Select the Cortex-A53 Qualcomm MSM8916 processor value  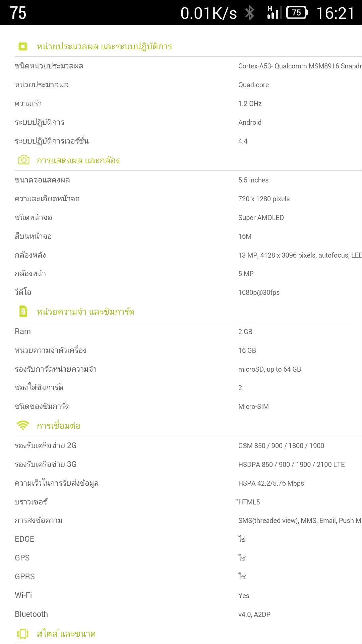click(300, 66)
